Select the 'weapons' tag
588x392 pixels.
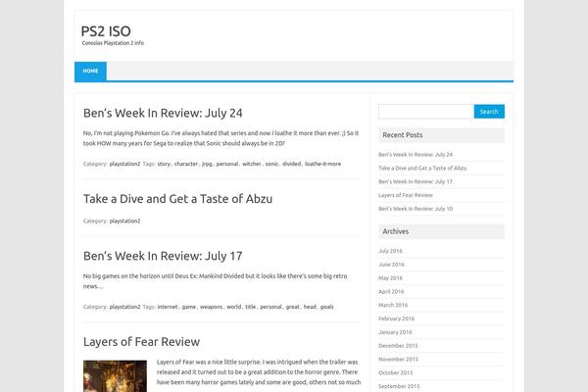211,307
